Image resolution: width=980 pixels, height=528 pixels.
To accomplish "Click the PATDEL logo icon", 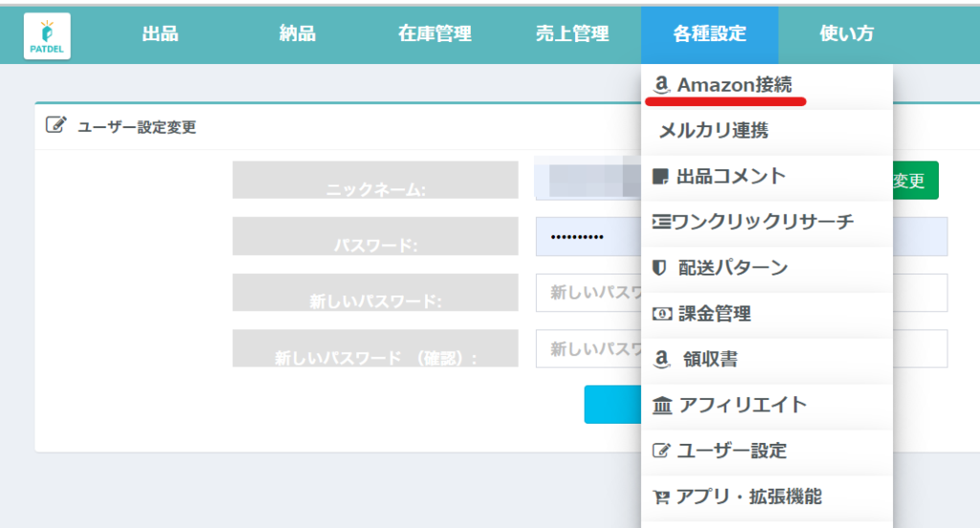I will coord(47,36).
